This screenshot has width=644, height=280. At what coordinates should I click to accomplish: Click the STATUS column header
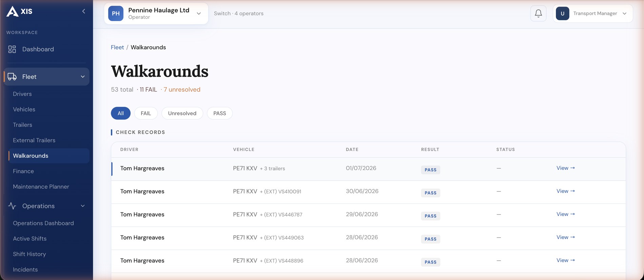[505, 150]
